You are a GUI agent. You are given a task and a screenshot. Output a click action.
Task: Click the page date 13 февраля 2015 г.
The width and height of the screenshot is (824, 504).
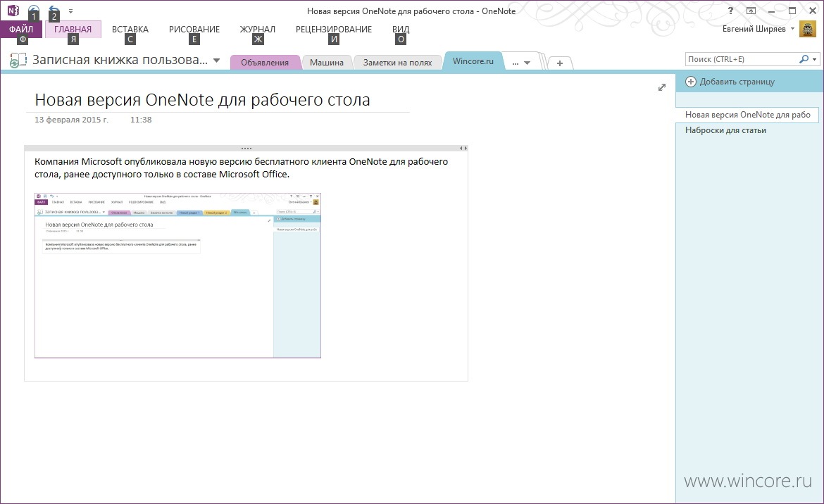pyautogui.click(x=71, y=120)
